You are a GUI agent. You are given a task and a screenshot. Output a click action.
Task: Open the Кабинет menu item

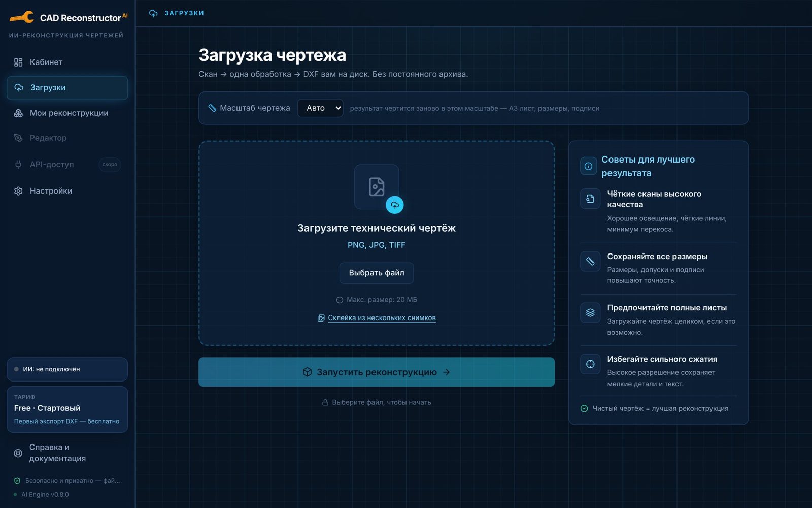67,62
